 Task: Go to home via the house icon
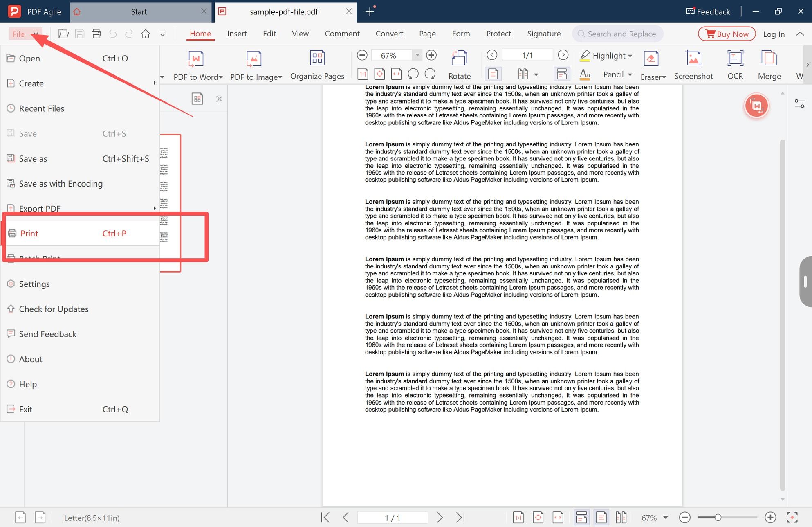[146, 34]
